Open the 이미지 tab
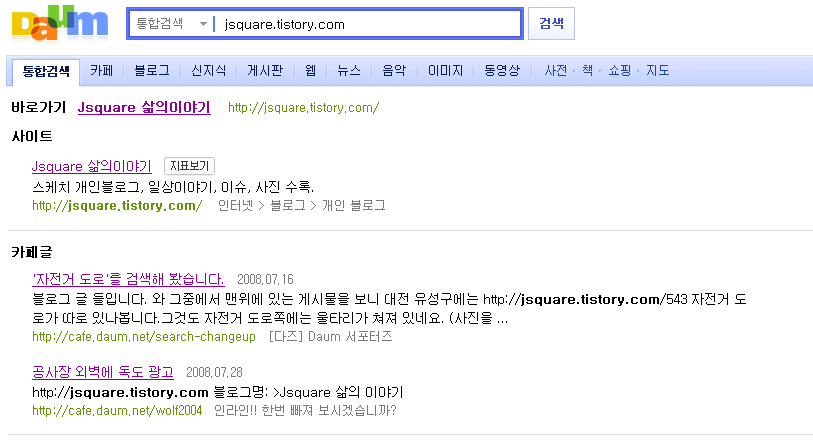Screen dimensions: 813x442 445,71
